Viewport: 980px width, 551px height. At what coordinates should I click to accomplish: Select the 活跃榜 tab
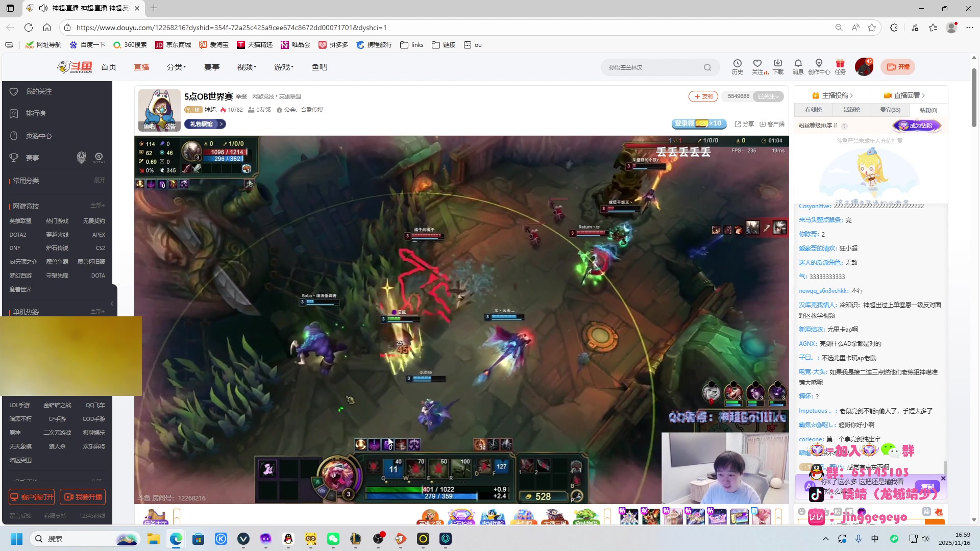click(x=851, y=110)
